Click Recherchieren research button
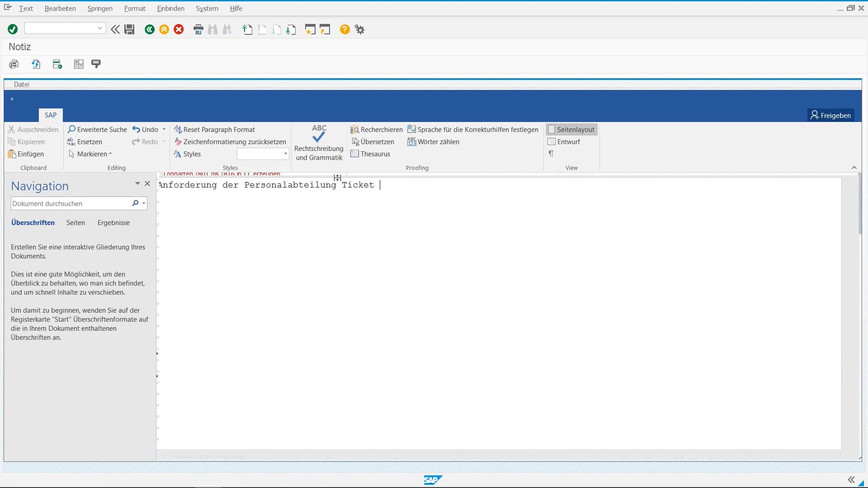Screen dimensions: 868x488 coord(376,130)
